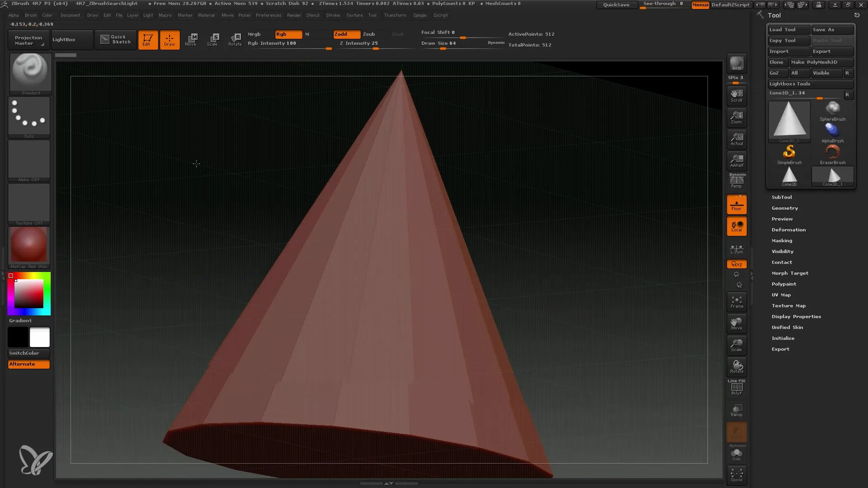This screenshot has height=488, width=868.
Task: Select EraserBrush in brush panel
Action: click(x=833, y=152)
